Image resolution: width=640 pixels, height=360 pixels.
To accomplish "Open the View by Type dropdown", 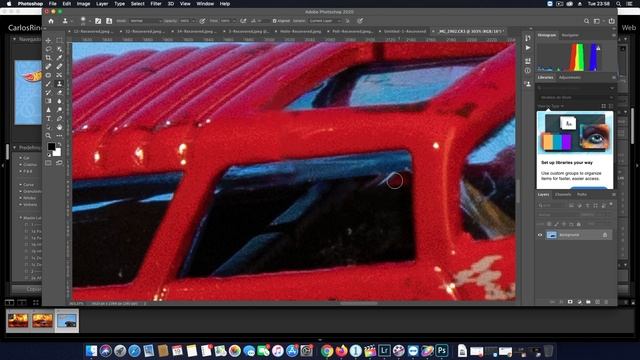I will (x=551, y=106).
